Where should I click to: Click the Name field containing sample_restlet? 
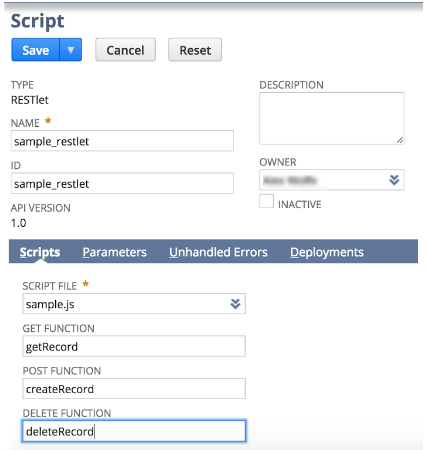tap(122, 141)
